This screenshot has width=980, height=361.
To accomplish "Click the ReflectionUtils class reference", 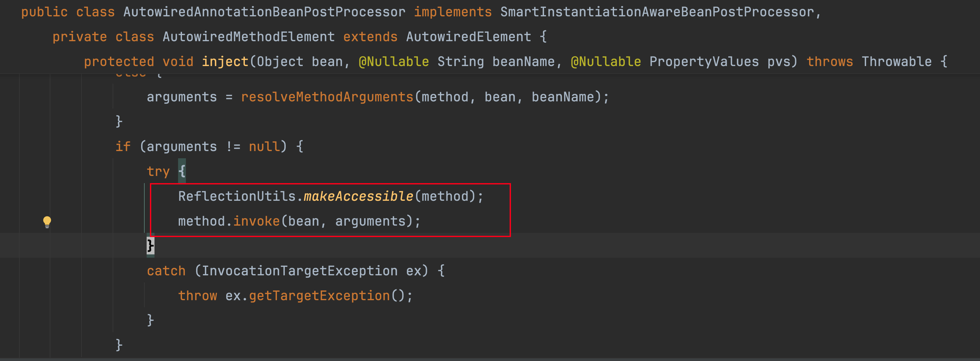I will (x=237, y=197).
